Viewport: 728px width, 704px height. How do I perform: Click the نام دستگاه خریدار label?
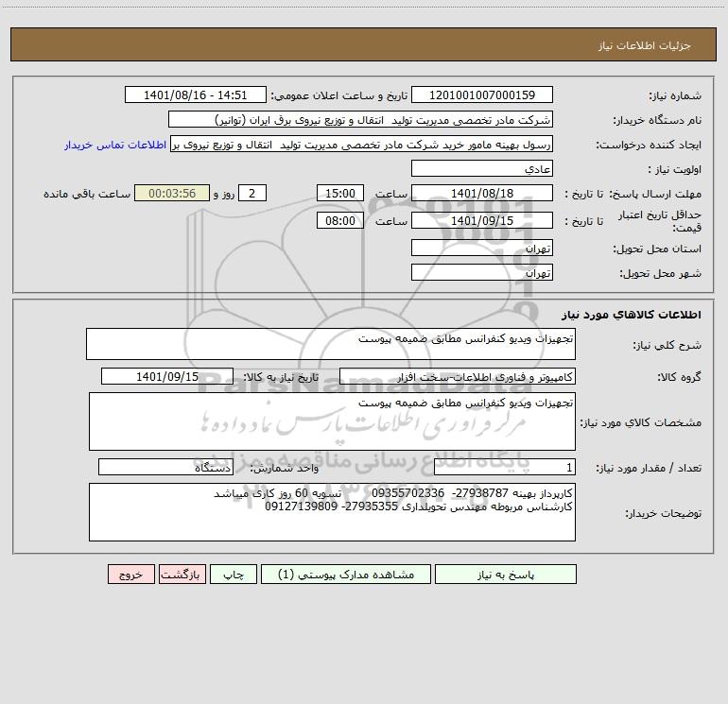tap(657, 121)
